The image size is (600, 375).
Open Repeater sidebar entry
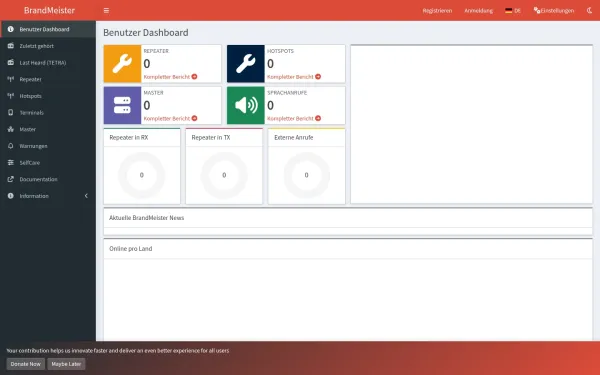[48, 79]
